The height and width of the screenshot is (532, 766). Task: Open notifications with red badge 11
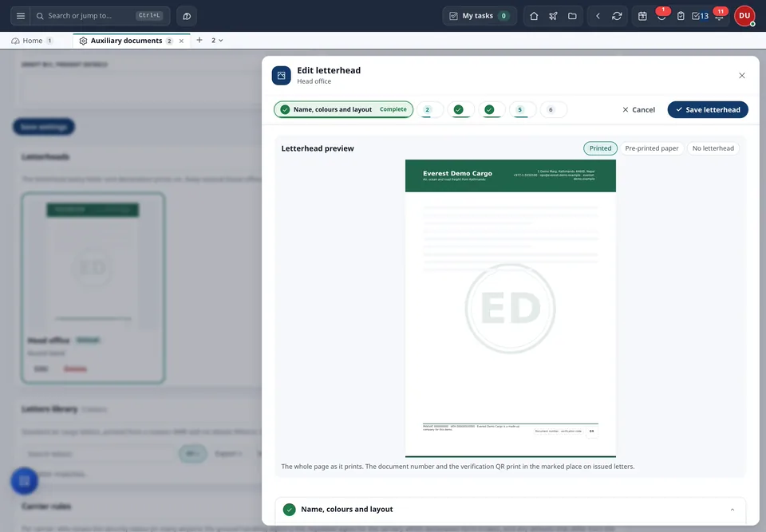pos(720,15)
